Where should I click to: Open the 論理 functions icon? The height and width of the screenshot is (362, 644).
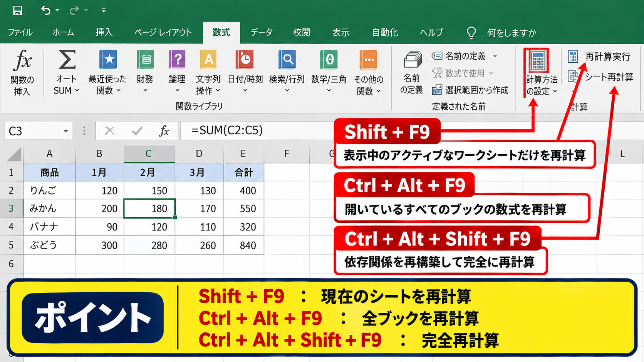177,60
